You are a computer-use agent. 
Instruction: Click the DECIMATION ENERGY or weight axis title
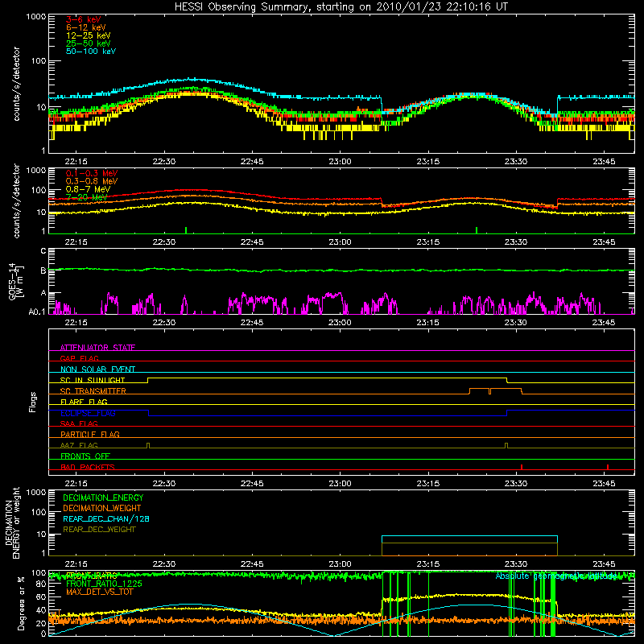point(12,522)
